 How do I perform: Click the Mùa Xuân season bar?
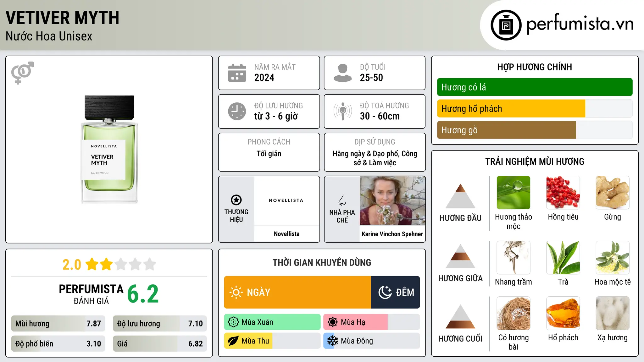(272, 322)
